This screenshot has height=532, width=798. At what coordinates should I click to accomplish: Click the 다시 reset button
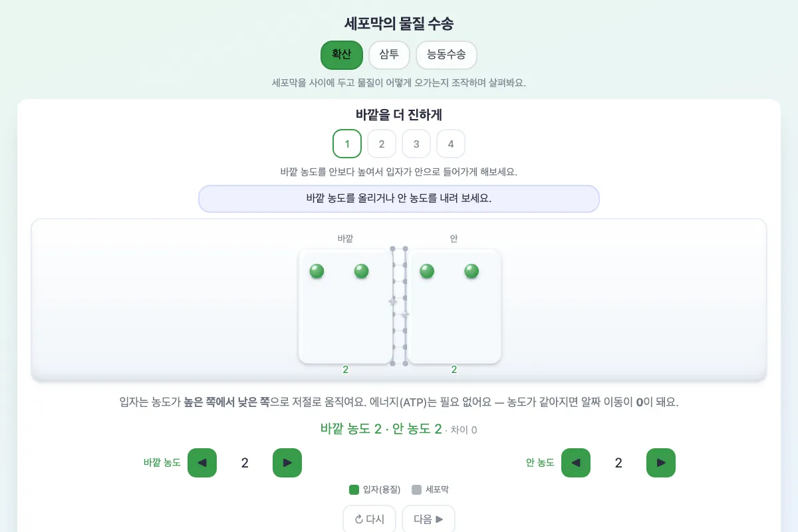[369, 519]
